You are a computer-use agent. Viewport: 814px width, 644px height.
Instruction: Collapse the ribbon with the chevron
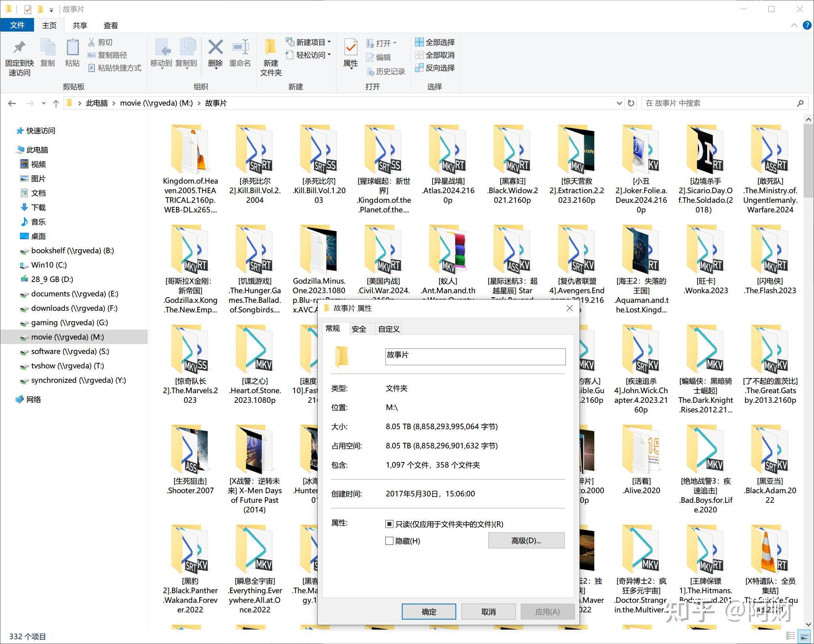[794, 25]
